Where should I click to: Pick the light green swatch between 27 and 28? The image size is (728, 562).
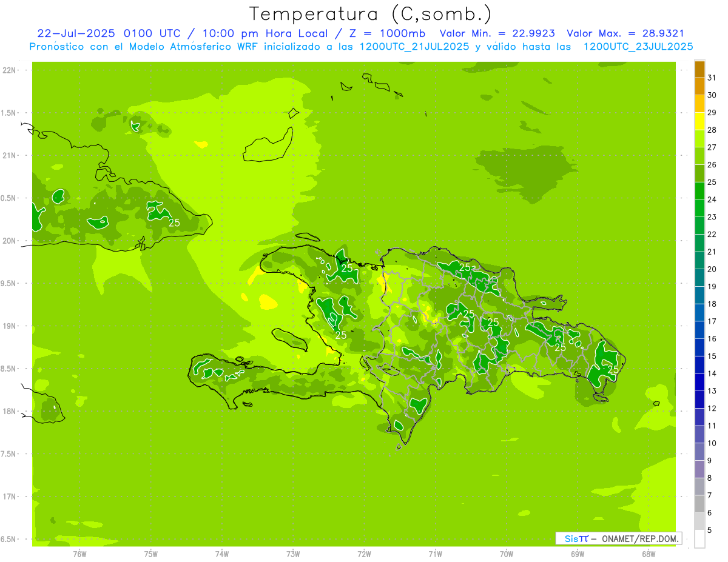699,139
